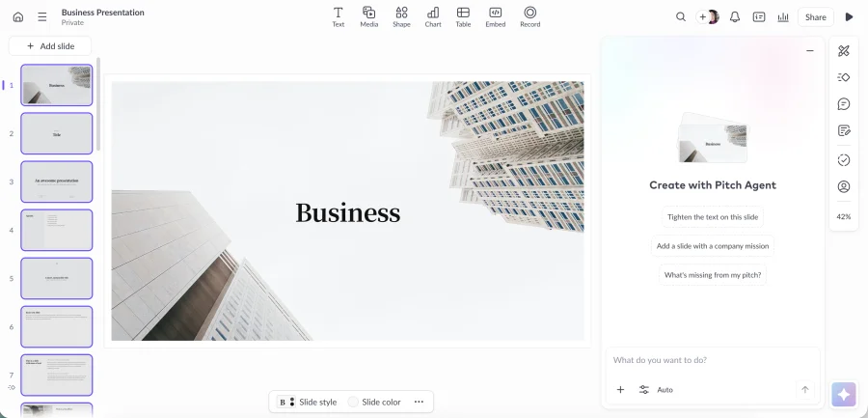The width and height of the screenshot is (868, 418).
Task: Choose Add a slide with a company mission
Action: (x=713, y=245)
